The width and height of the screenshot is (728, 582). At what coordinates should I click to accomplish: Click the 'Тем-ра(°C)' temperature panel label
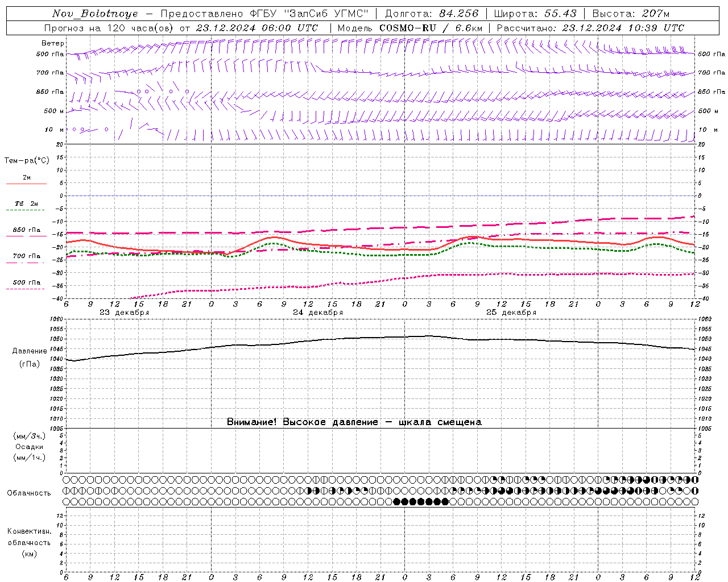pyautogui.click(x=27, y=161)
